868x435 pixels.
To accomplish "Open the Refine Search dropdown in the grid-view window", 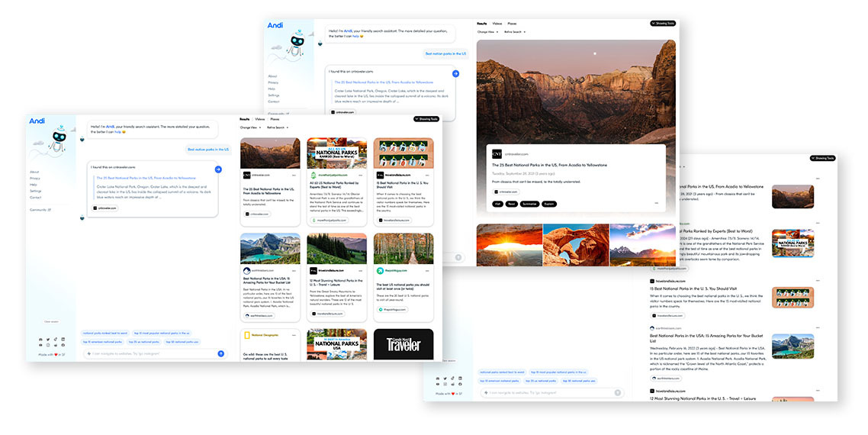I will [278, 127].
